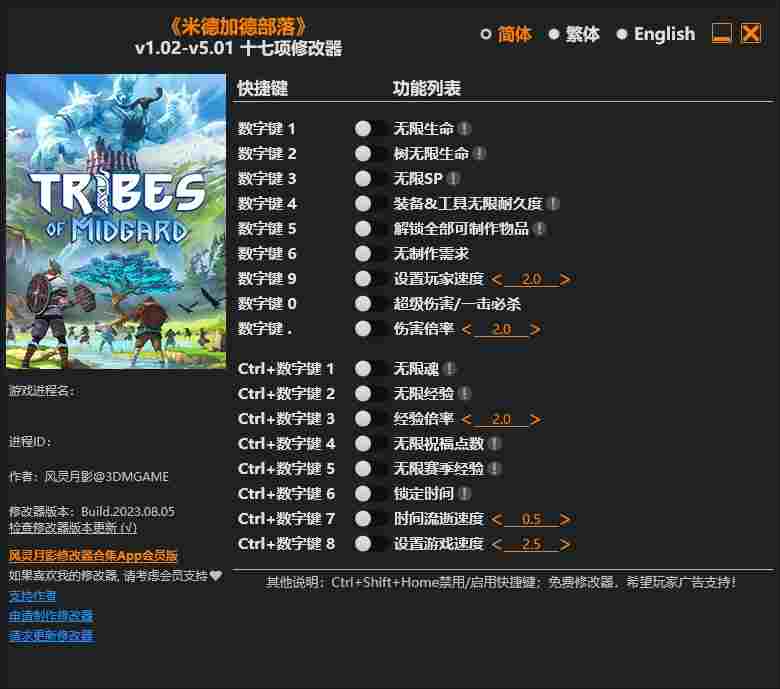780x689 pixels.
Task: Open 检查修改器版本更新 link
Action: [x=73, y=528]
